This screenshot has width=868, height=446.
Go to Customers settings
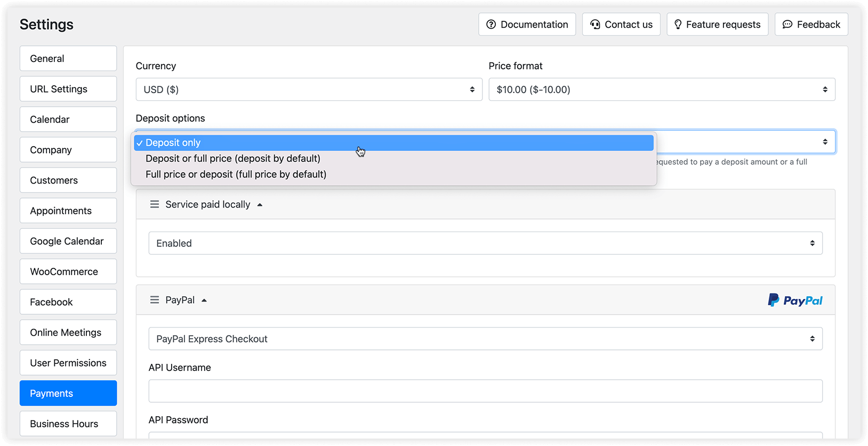[68, 180]
